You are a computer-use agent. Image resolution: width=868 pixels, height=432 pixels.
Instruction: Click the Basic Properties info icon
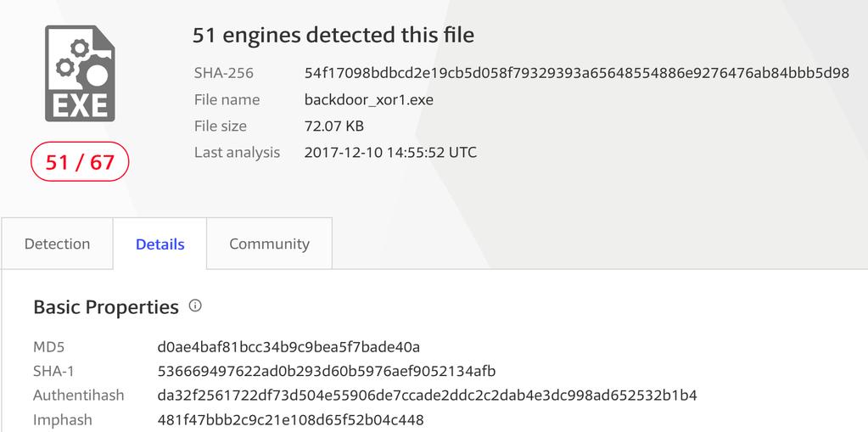click(195, 306)
